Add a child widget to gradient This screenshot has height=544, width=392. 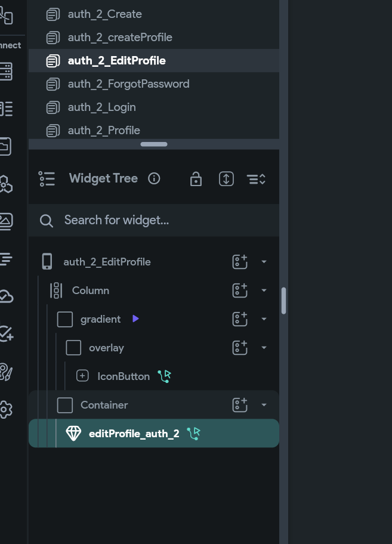(240, 319)
